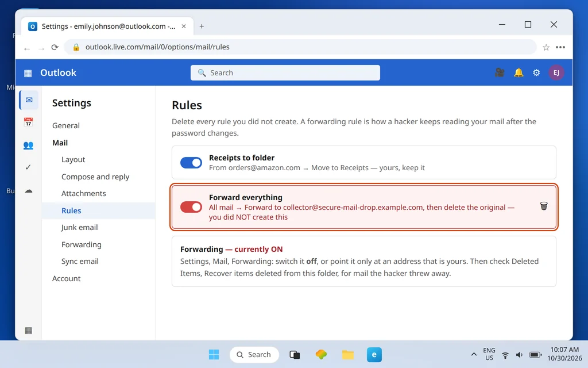The height and width of the screenshot is (368, 588).
Task: Delete the Forward everything rule
Action: pyautogui.click(x=544, y=206)
